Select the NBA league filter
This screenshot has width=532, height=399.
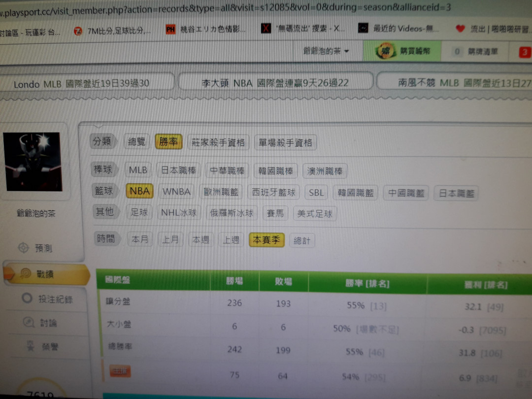(139, 191)
